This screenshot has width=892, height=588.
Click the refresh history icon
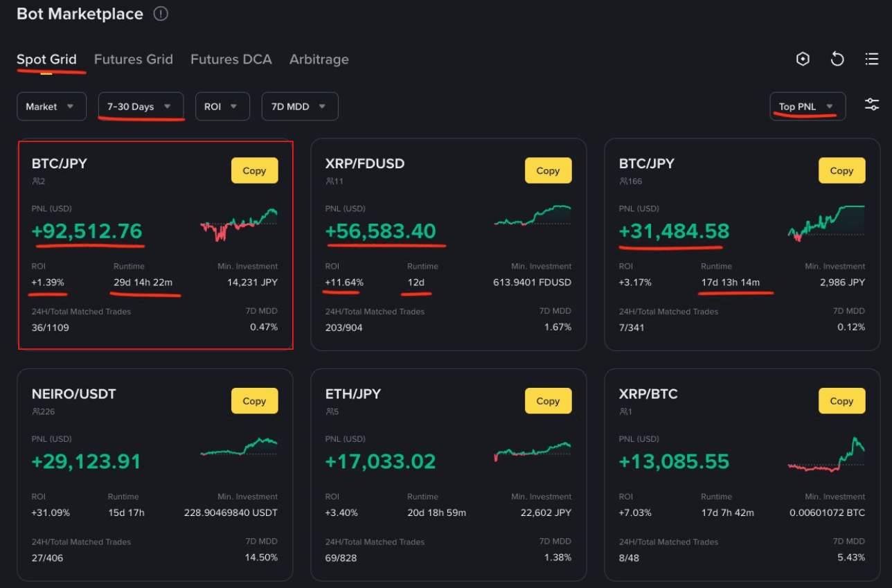point(837,60)
